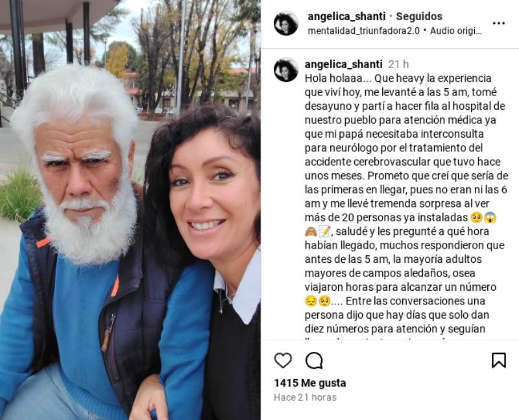Click the caption text starting with Hola holaaa
519x420 pixels.
(405, 203)
